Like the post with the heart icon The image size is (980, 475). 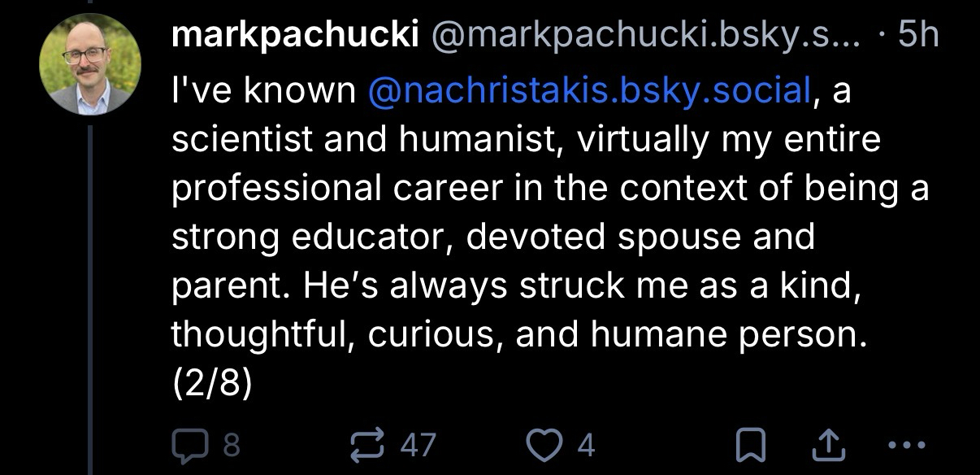point(544,444)
